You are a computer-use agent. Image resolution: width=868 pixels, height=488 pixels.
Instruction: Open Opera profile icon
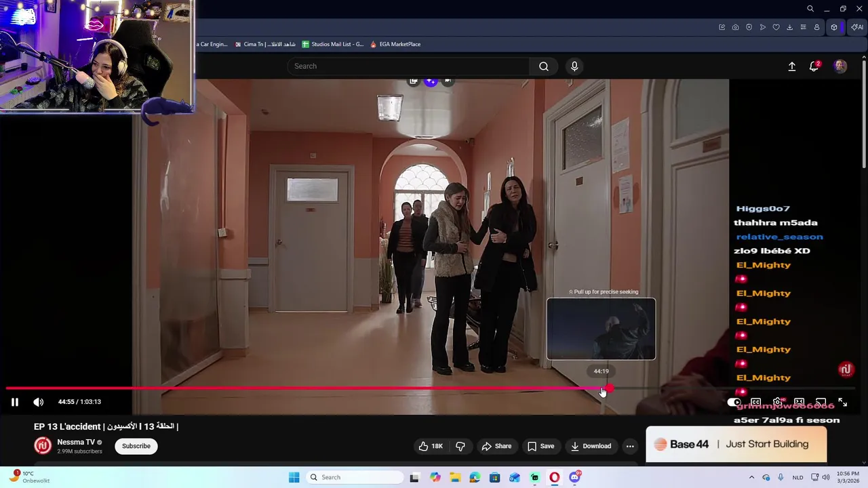[816, 27]
